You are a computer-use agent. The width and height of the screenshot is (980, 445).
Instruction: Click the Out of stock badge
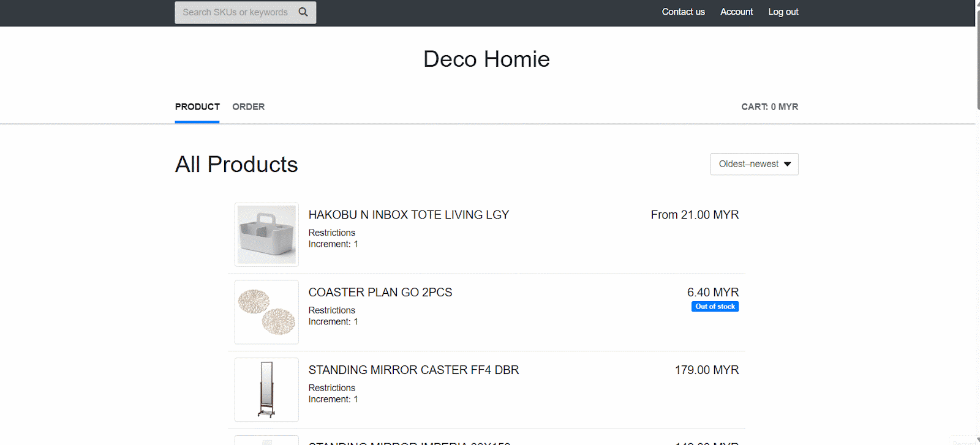(715, 307)
